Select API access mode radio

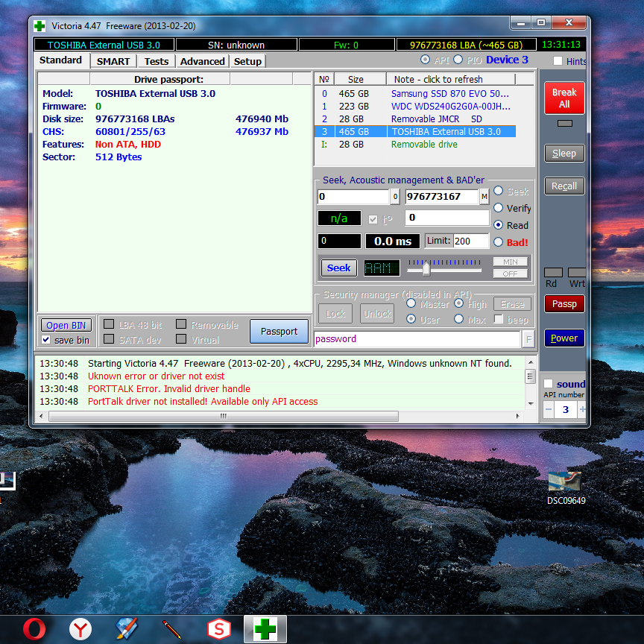(425, 60)
